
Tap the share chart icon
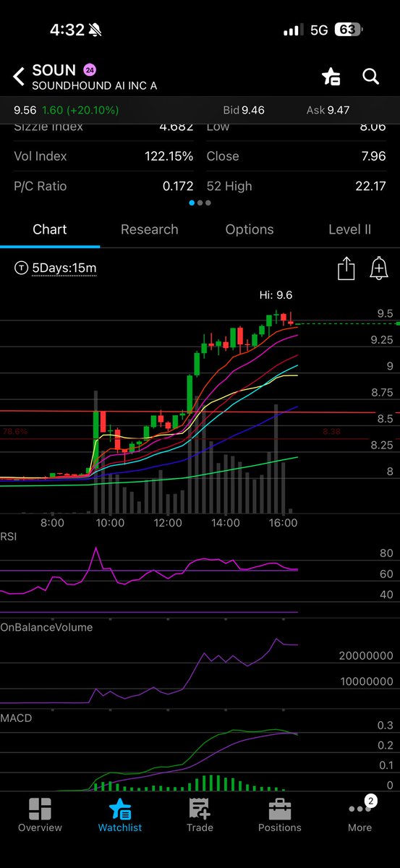[346, 268]
